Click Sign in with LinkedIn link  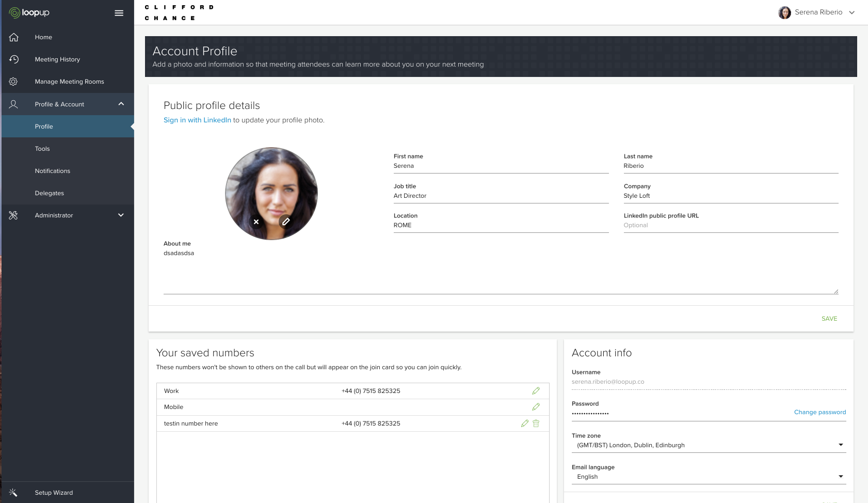[197, 120]
